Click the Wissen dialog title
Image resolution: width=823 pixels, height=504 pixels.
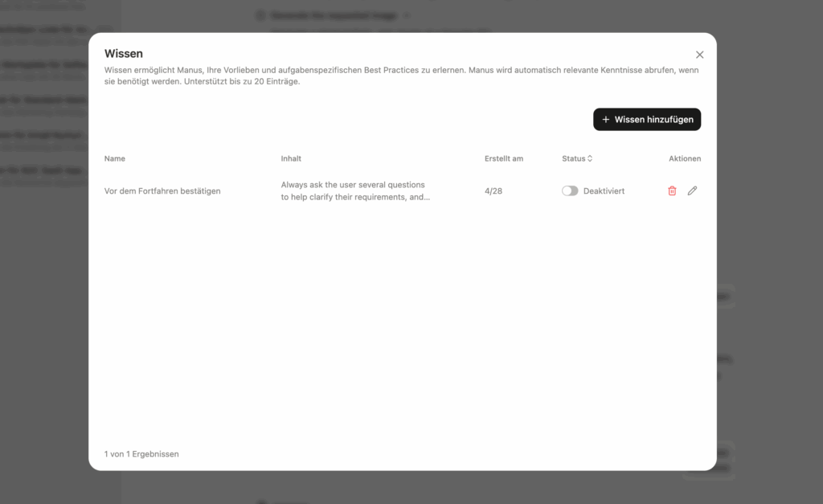coord(124,54)
